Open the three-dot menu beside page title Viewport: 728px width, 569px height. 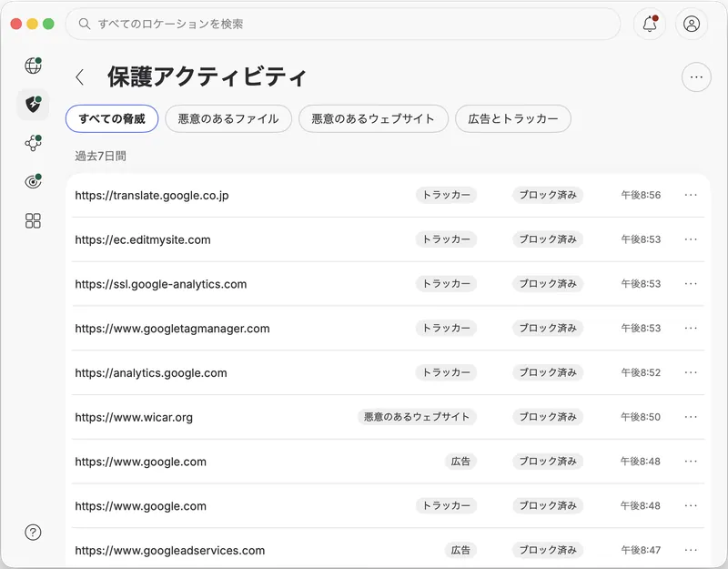(696, 77)
